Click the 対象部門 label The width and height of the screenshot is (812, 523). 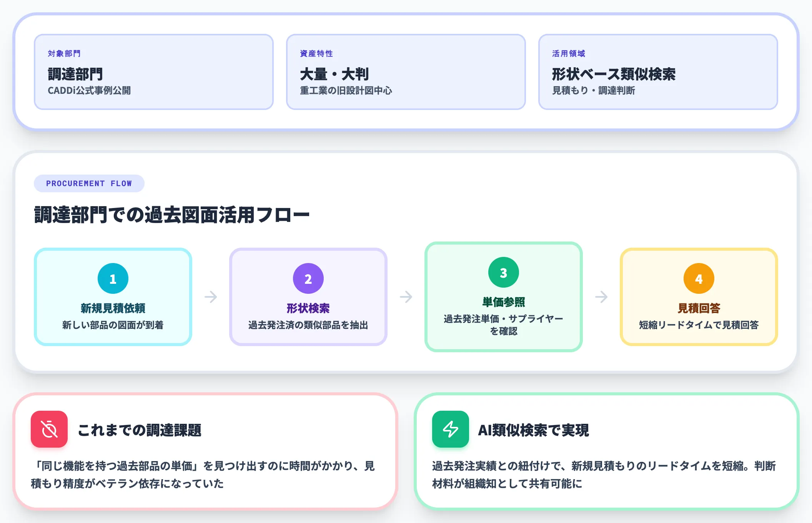[x=64, y=53]
